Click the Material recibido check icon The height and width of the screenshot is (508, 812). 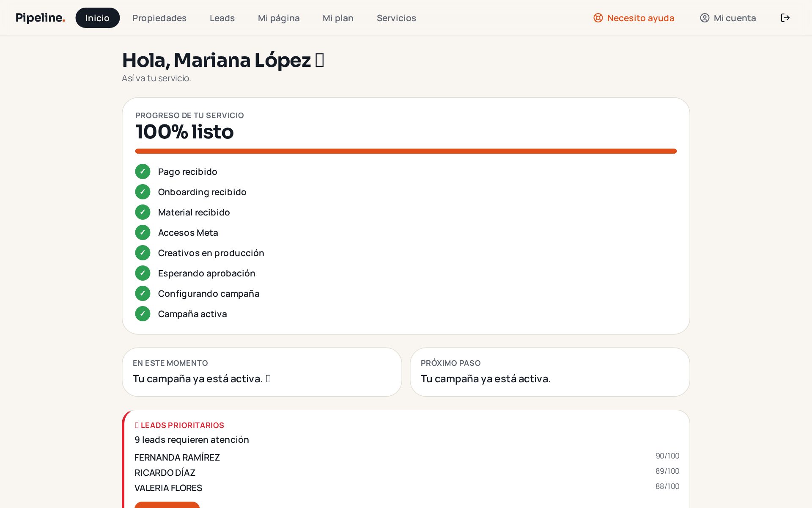pyautogui.click(x=143, y=212)
